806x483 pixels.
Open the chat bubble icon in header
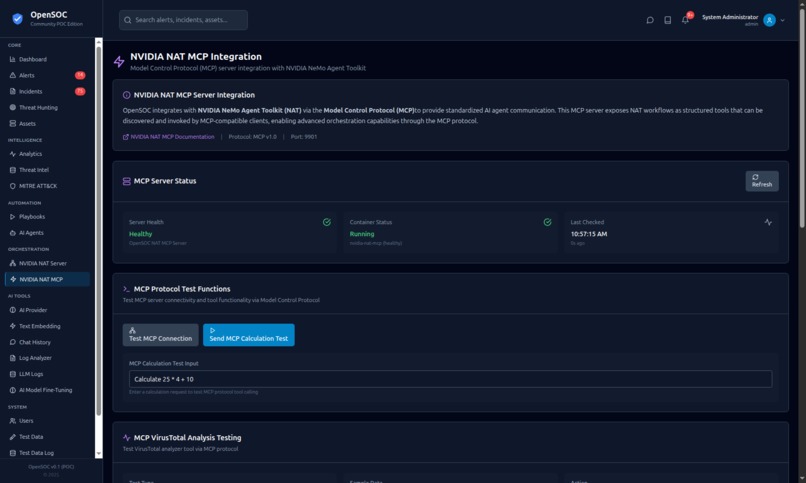(x=650, y=20)
